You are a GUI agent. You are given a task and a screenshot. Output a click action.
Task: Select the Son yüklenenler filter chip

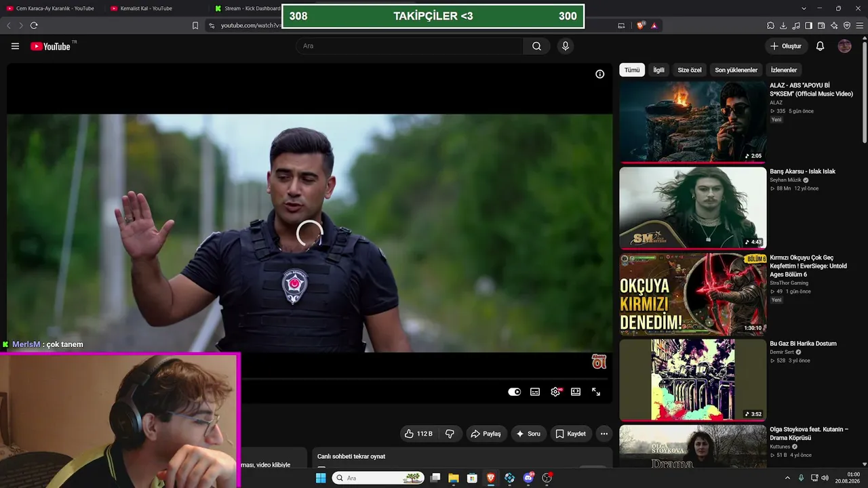(736, 70)
